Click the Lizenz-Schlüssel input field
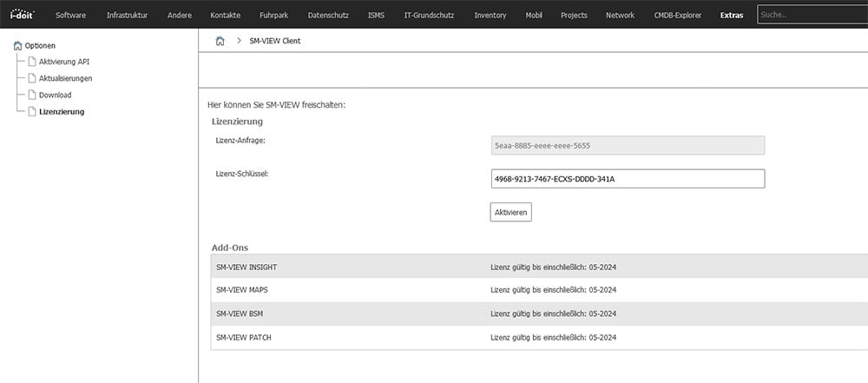The height and width of the screenshot is (383, 868). 628,179
